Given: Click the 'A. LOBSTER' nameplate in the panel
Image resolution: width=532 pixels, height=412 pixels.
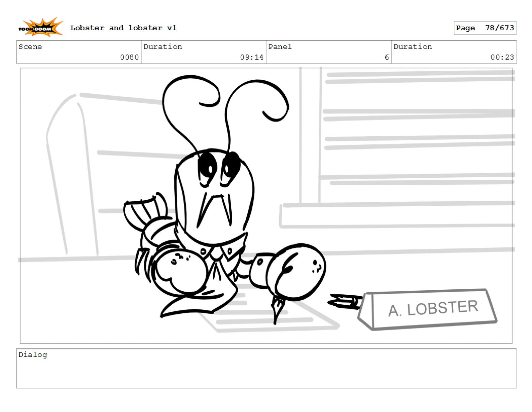Looking at the screenshot, I should coord(428,309).
